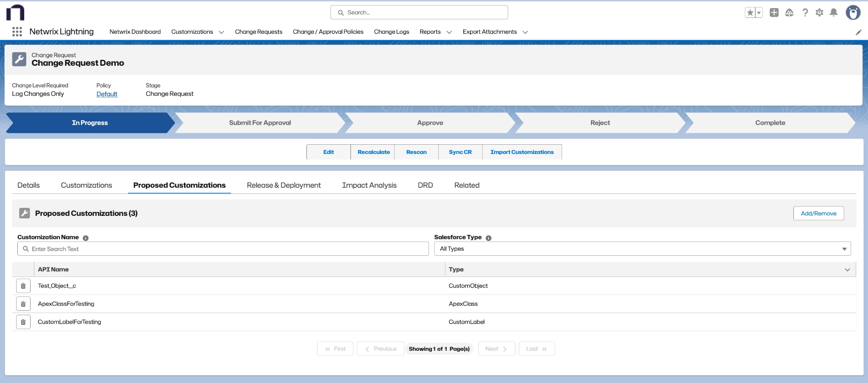Viewport: 868px width, 383px height.
Task: Add item with the plus icon
Action: (x=774, y=12)
